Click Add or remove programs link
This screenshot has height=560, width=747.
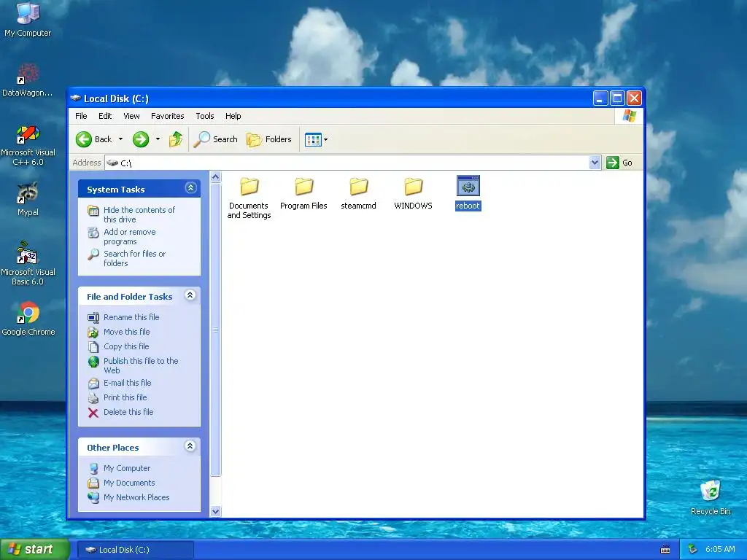[130, 237]
